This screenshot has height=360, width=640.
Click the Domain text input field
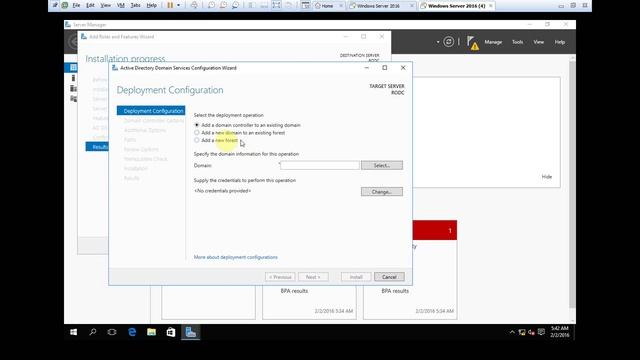pos(320,165)
